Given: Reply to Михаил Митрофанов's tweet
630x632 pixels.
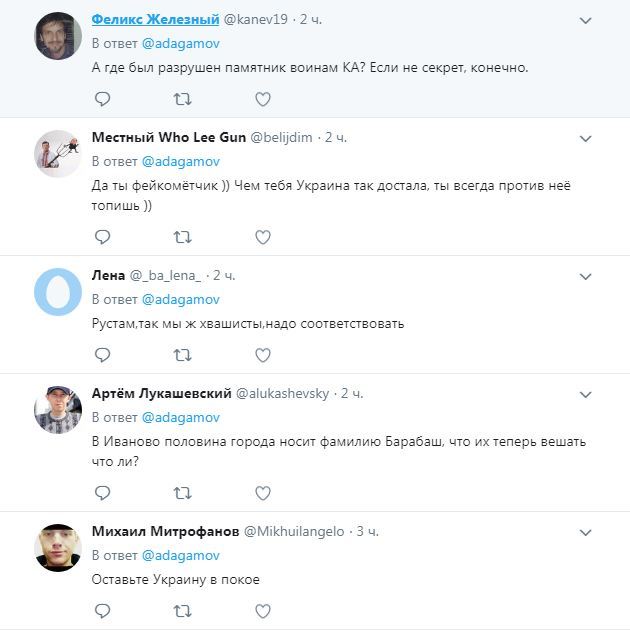Looking at the screenshot, I should click(x=102, y=611).
